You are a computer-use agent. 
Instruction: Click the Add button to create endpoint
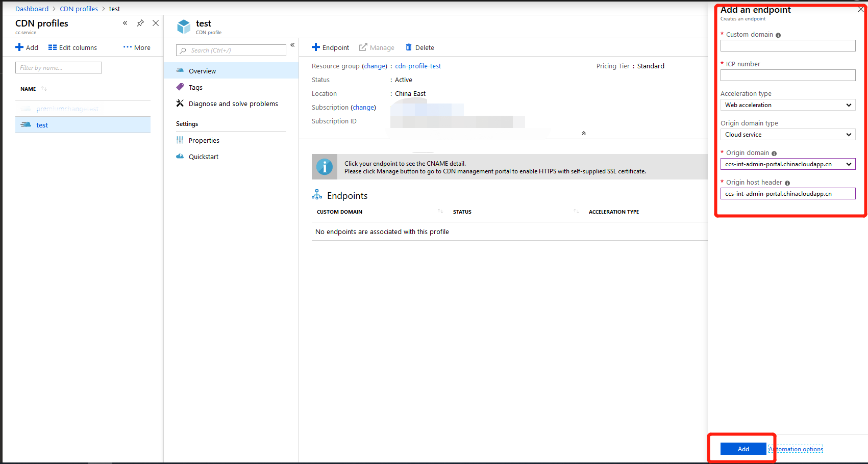[x=743, y=449]
